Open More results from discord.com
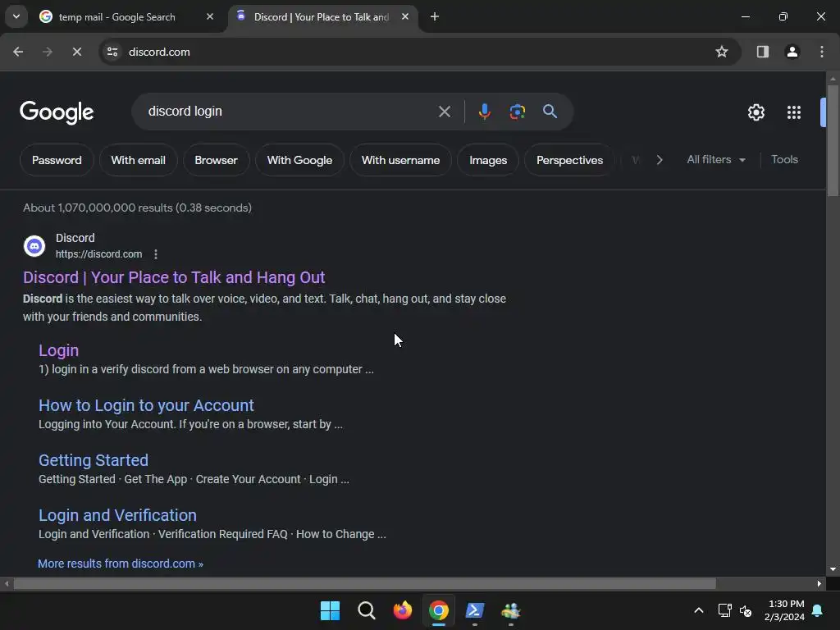840x630 pixels. (x=121, y=564)
